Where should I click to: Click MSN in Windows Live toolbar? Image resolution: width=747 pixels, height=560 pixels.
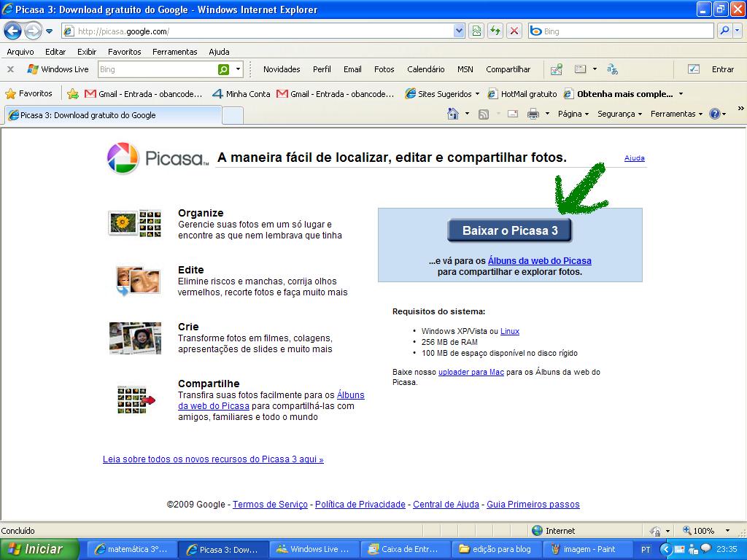pos(465,69)
